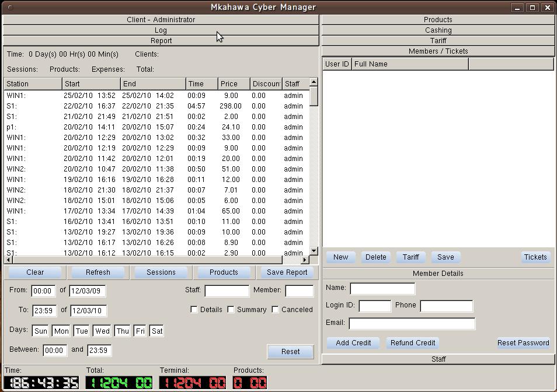
Task: Expand the Cashing panel section
Action: click(438, 30)
